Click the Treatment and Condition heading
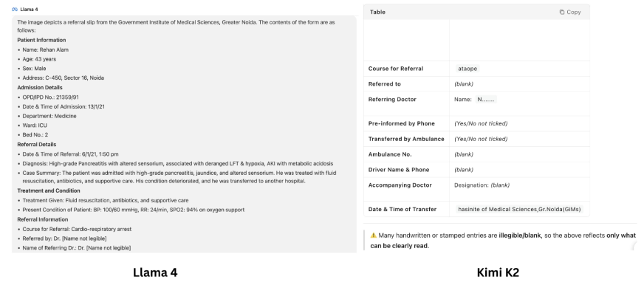644x288 pixels. pyautogui.click(x=49, y=191)
